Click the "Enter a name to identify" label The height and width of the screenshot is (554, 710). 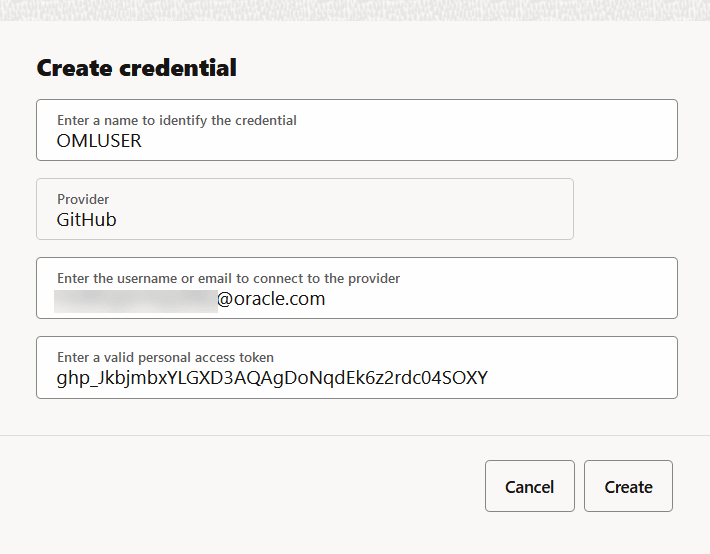point(177,120)
